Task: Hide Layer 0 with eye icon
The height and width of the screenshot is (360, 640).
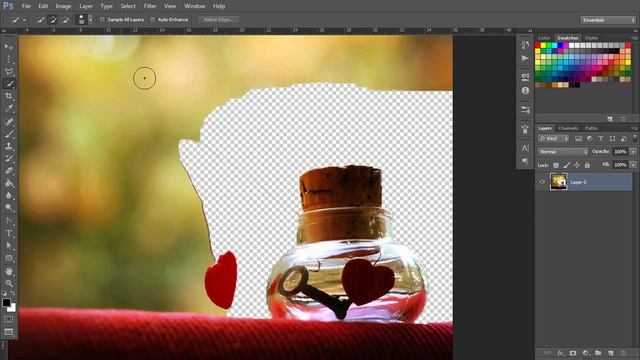Action: pyautogui.click(x=542, y=182)
